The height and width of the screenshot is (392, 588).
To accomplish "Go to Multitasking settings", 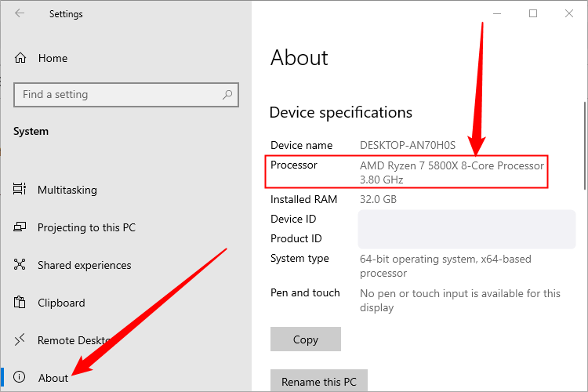I will 67,190.
